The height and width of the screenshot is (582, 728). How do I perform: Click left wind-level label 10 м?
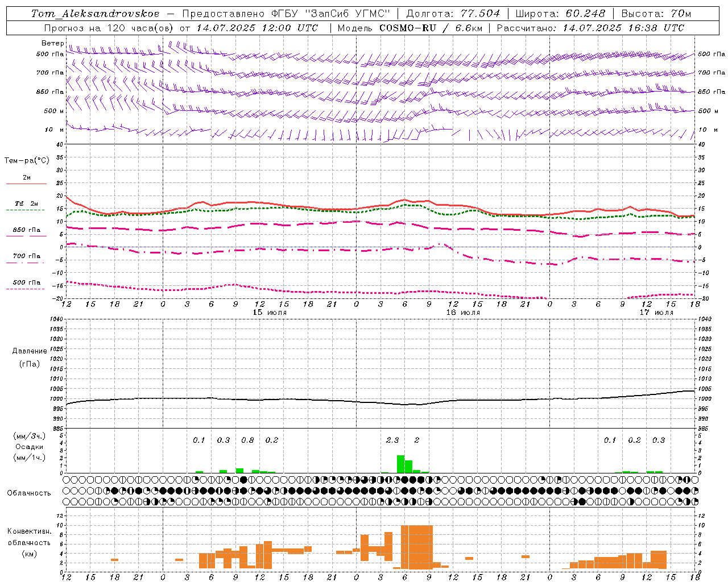[54, 130]
